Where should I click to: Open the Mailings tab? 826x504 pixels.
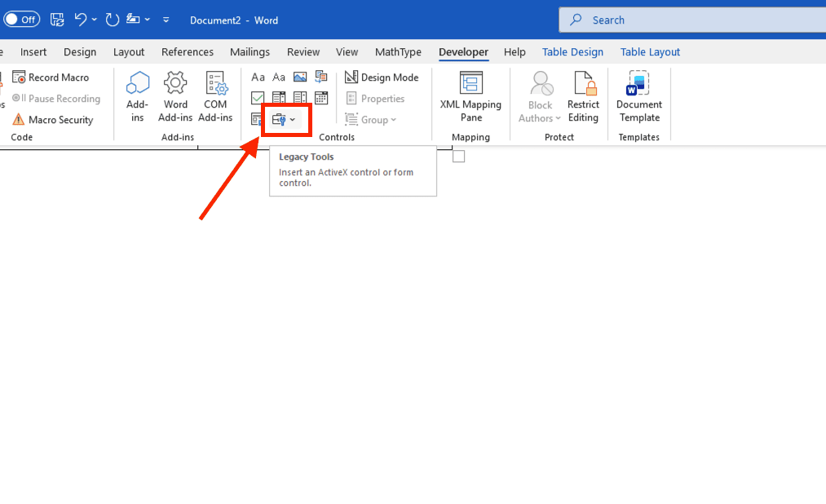(250, 52)
